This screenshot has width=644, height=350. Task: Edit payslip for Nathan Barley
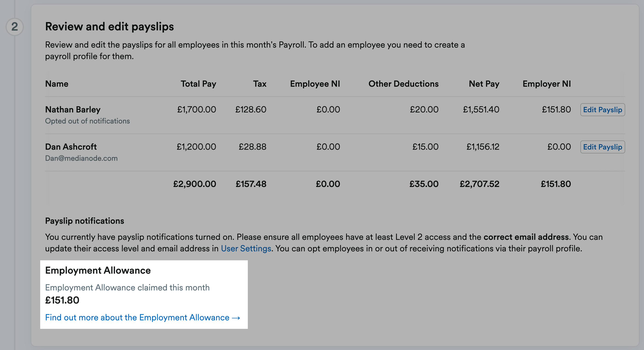point(602,110)
